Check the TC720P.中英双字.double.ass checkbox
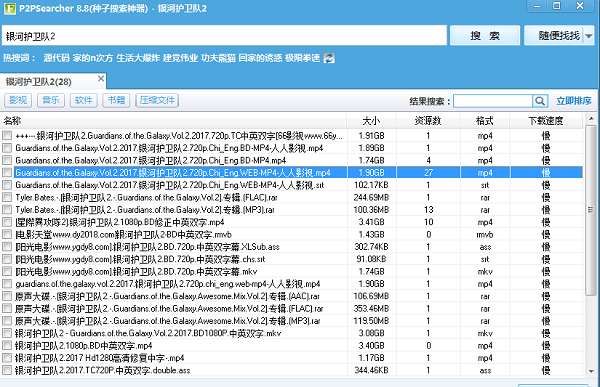This screenshot has height=387, width=600. (x=7, y=370)
